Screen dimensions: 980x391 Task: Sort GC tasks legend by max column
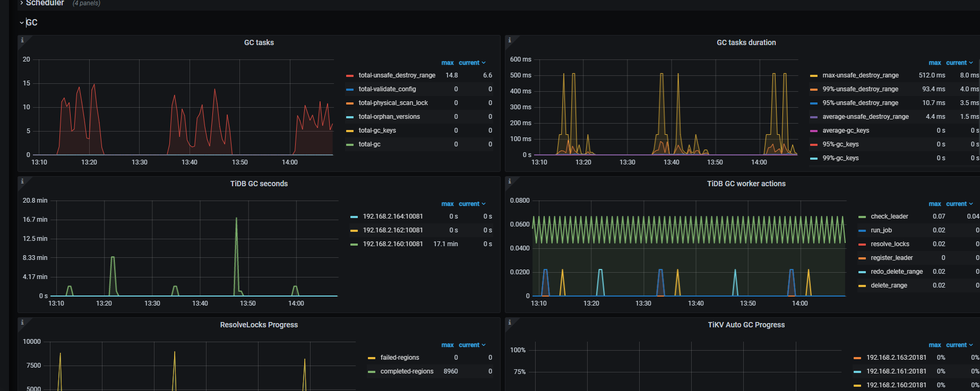447,63
